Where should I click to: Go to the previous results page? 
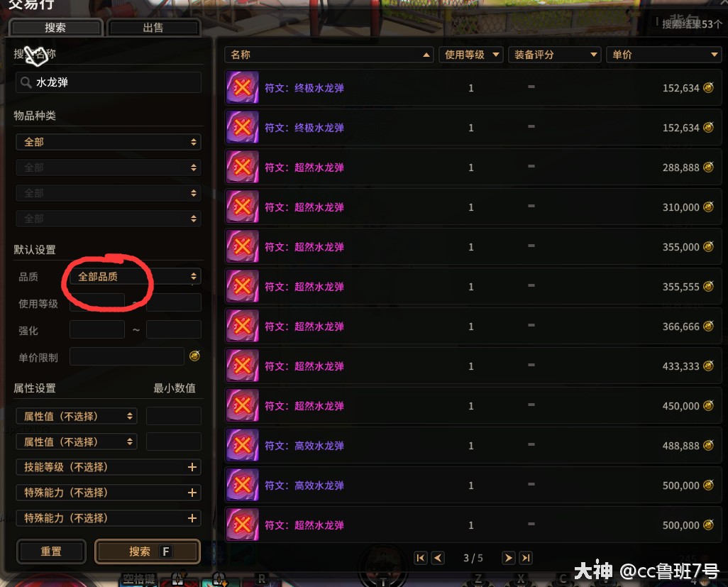coord(438,558)
